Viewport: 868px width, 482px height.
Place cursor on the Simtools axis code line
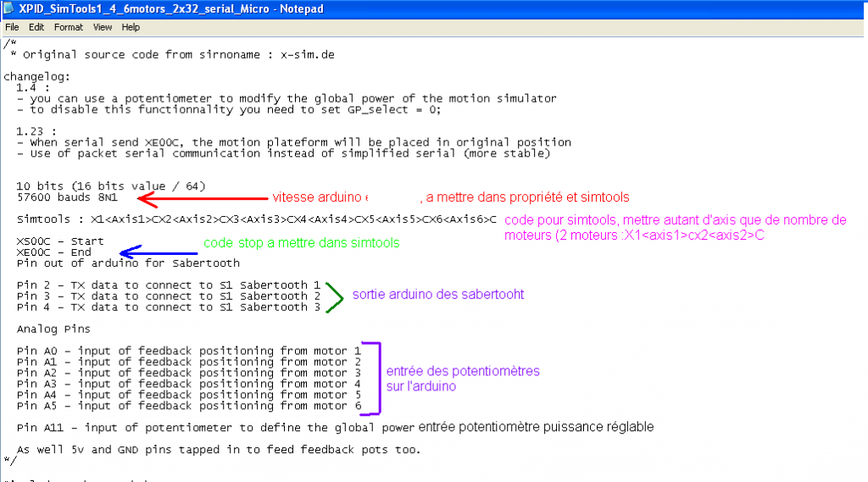point(256,219)
